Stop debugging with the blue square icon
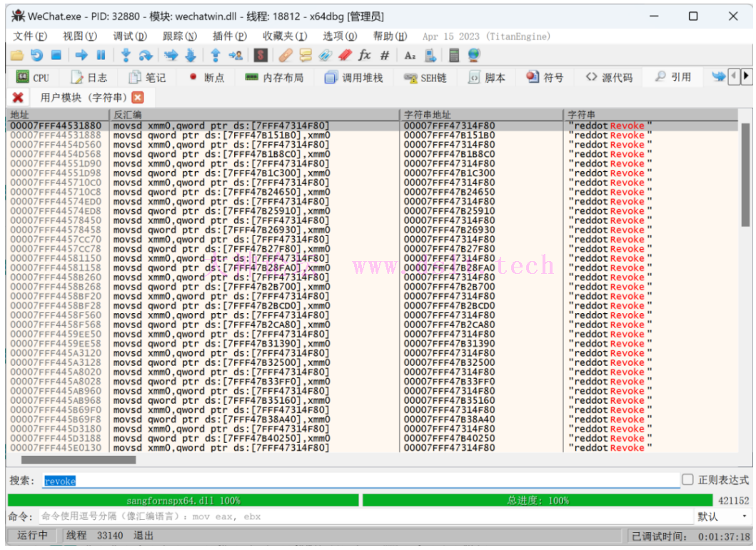The width and height of the screenshot is (756, 550). tap(56, 56)
